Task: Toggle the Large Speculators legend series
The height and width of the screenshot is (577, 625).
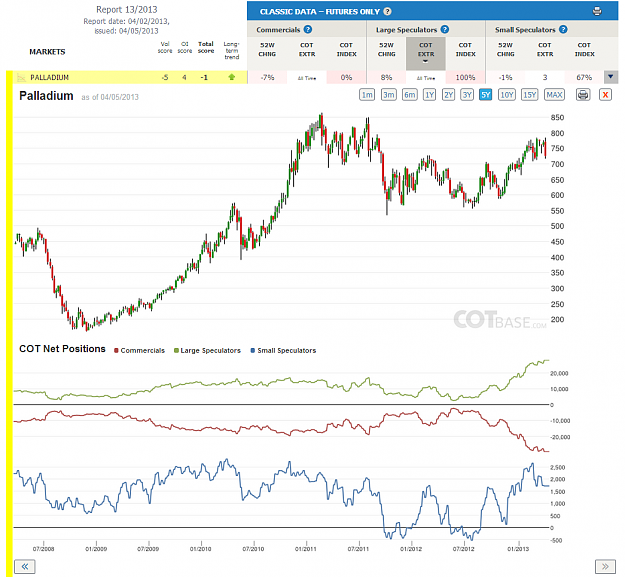Action: [207, 351]
